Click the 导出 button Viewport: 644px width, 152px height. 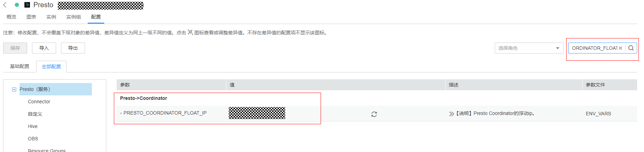[73, 48]
